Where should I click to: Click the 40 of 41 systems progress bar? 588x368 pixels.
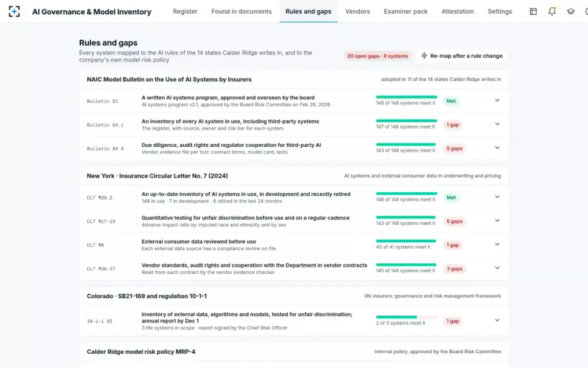[407, 241]
